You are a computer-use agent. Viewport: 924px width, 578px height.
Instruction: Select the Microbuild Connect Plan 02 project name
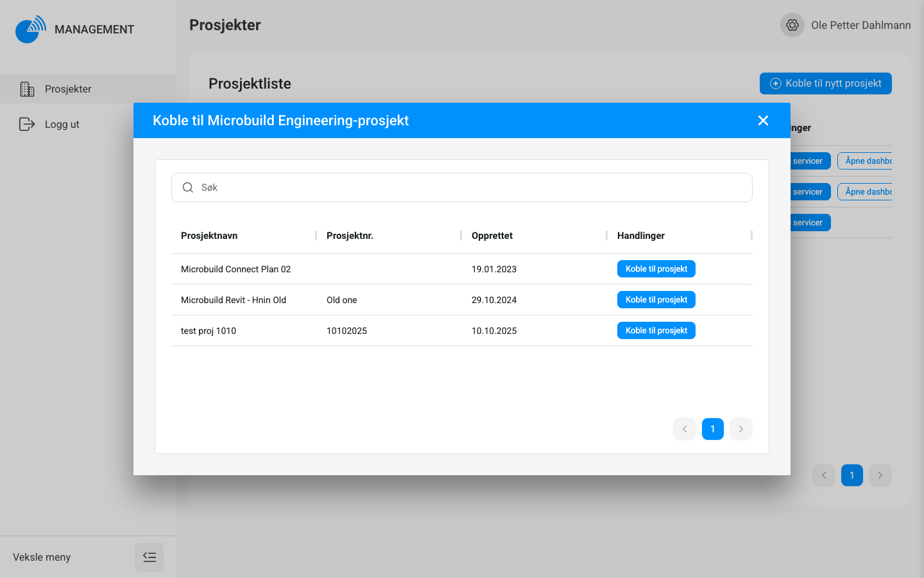point(235,269)
